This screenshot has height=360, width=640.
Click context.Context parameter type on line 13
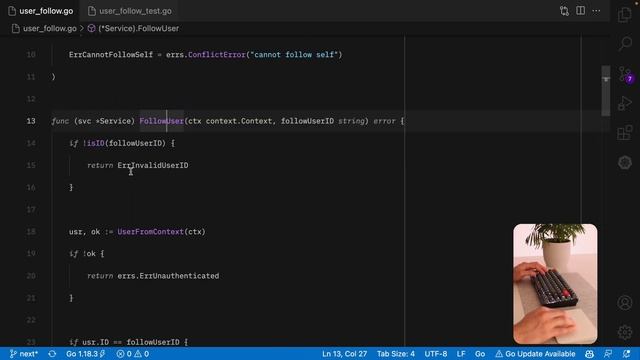click(x=239, y=121)
